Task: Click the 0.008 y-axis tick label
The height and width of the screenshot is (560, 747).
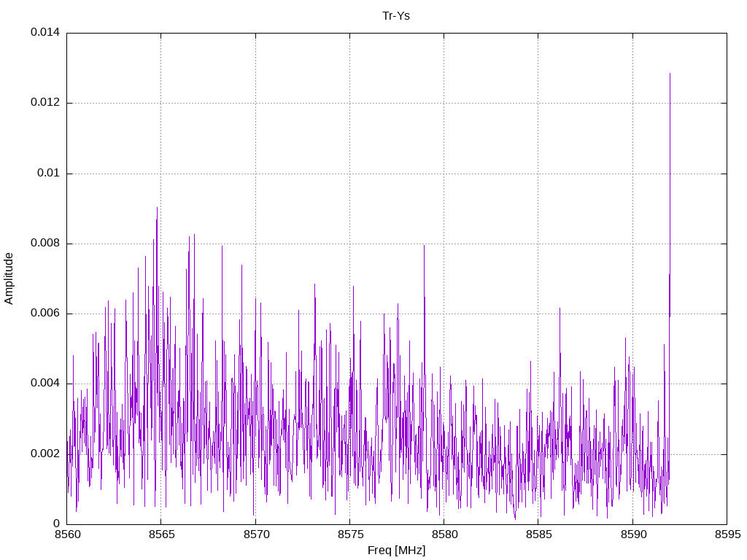Action: coord(45,243)
